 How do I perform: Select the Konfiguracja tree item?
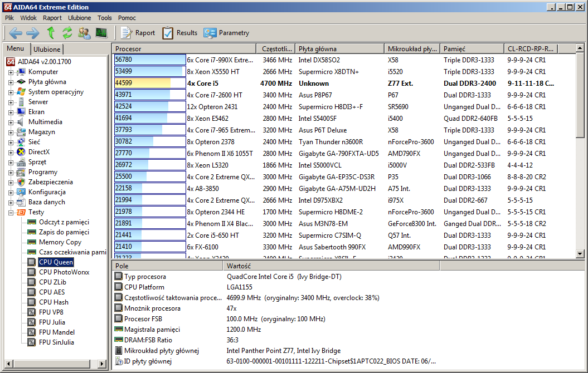point(47,192)
